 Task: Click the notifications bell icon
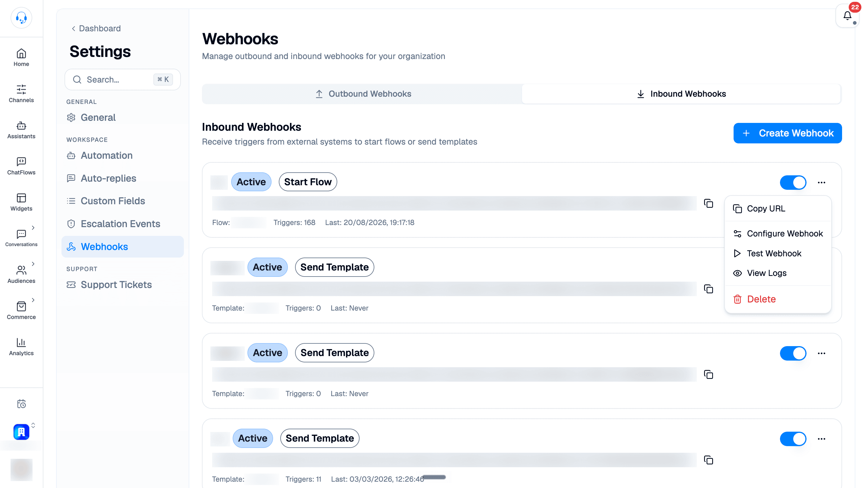click(848, 16)
